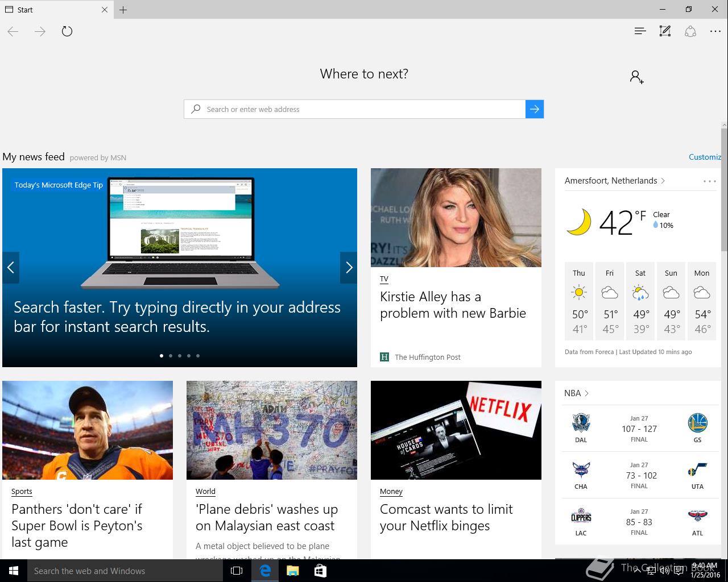Select the fourth carousel dot indicator
This screenshot has width=728, height=582.
189,356
